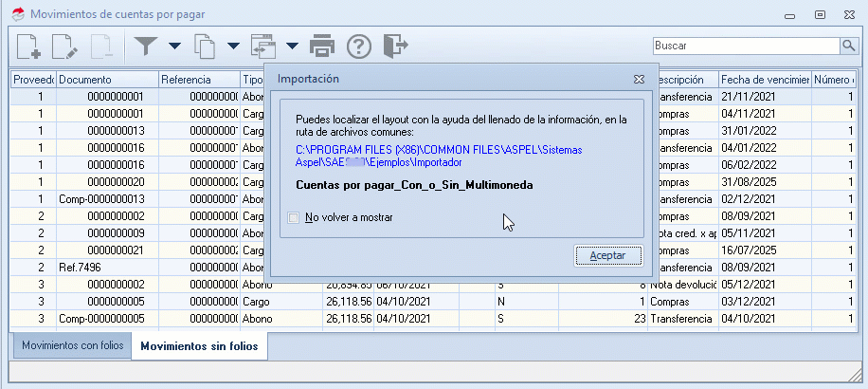Click the edit movement pencil icon
The image size is (868, 389).
click(x=64, y=46)
